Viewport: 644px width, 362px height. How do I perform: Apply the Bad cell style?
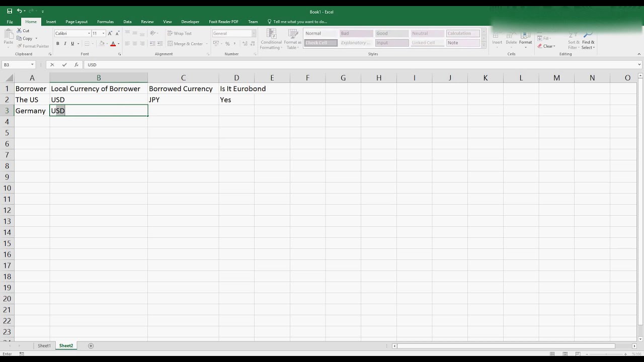356,33
